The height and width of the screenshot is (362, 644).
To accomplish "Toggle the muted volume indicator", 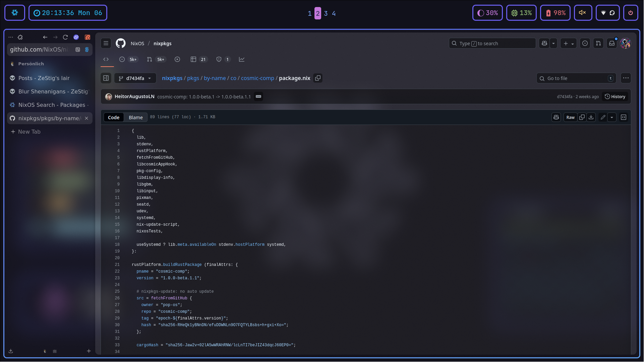I will coord(583,13).
